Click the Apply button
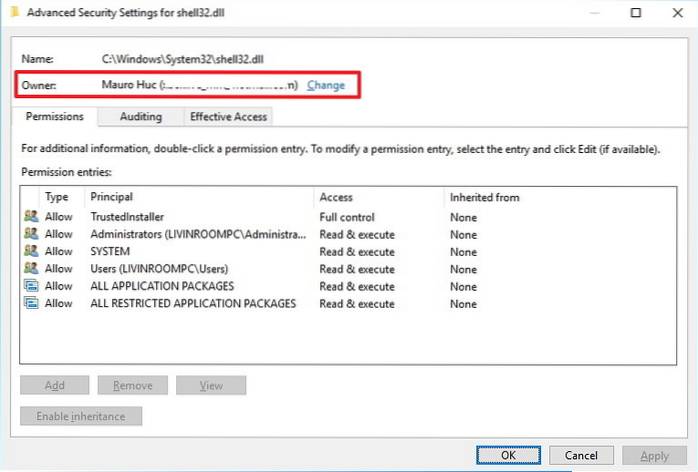Viewport: 698px width, 472px height. [654, 456]
